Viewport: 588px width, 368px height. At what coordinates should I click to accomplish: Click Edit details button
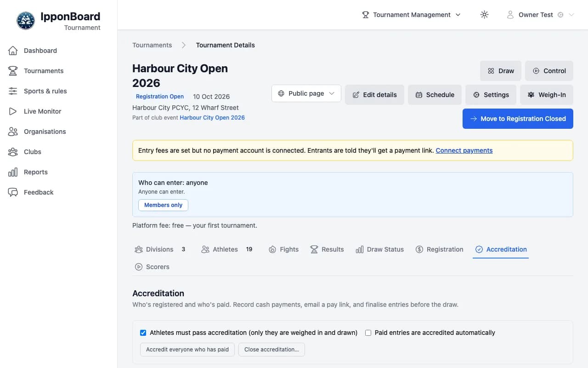pos(374,95)
